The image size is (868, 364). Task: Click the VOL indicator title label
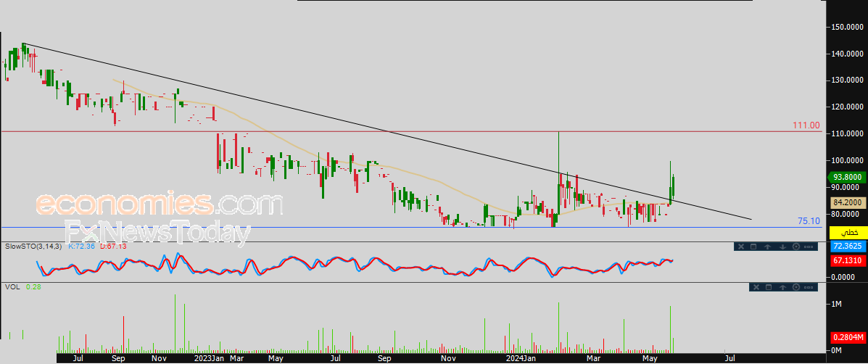coord(11,286)
